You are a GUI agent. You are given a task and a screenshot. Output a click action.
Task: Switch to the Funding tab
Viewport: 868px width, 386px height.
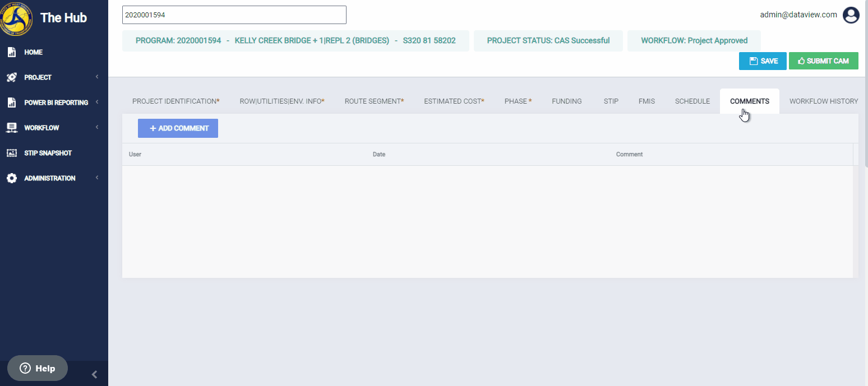[567, 101]
